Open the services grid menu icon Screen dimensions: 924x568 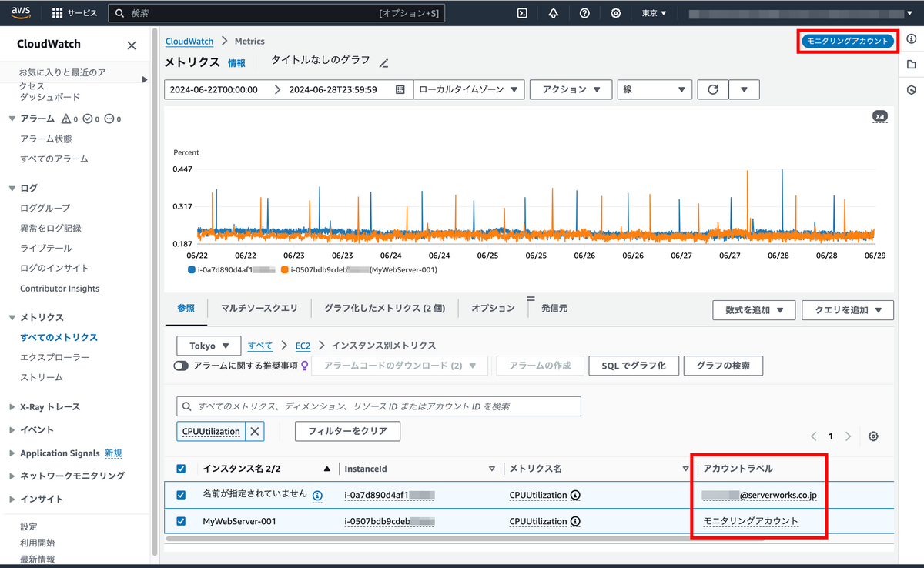click(x=57, y=13)
